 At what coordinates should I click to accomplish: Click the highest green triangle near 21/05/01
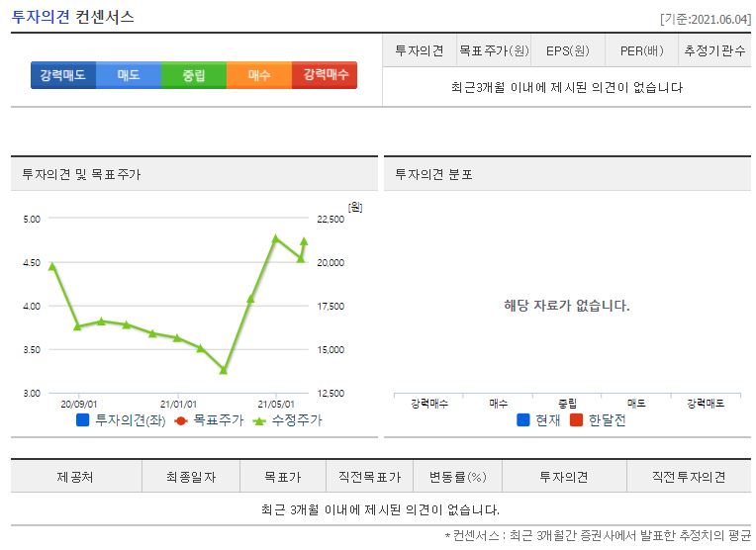[x=276, y=238]
